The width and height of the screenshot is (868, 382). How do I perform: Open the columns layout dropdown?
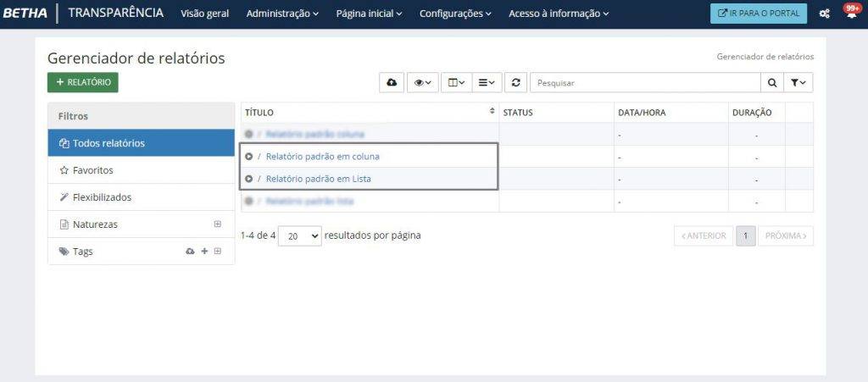coord(456,83)
